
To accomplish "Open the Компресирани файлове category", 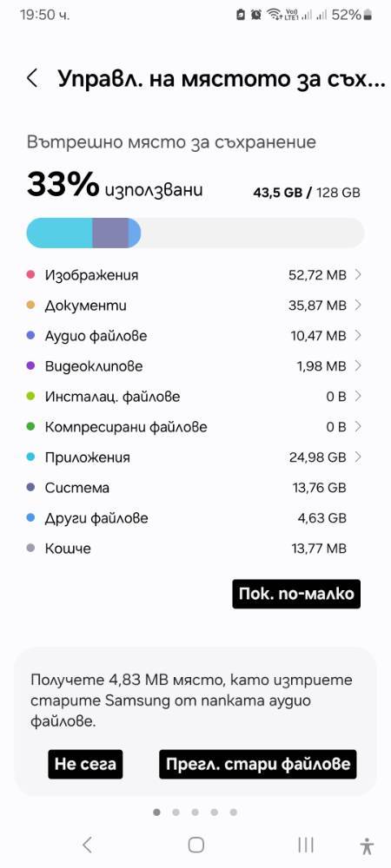I will (x=195, y=427).
